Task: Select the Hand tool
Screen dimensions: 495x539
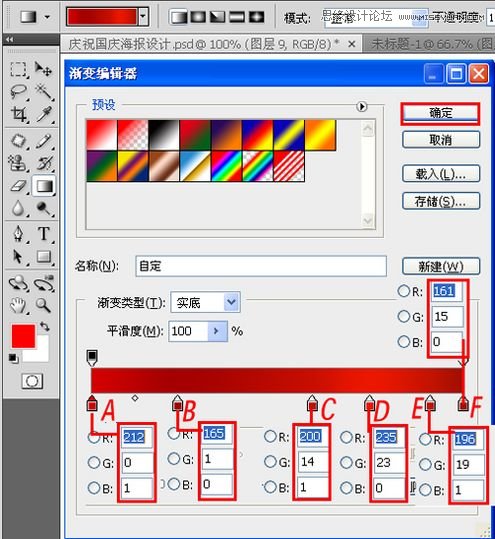Action: coord(17,305)
